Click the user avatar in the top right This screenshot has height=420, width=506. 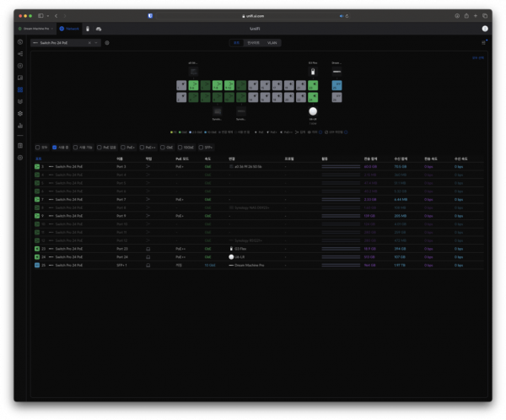(x=484, y=28)
